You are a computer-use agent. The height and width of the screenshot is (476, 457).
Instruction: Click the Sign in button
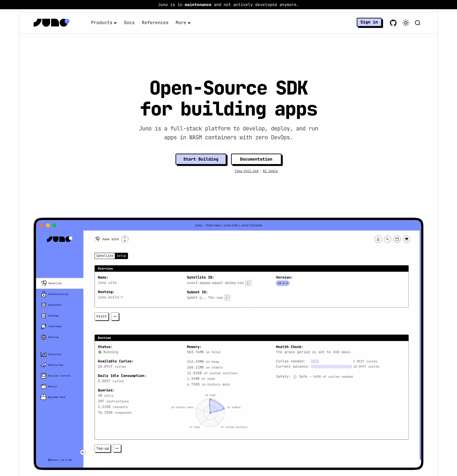pos(369,22)
